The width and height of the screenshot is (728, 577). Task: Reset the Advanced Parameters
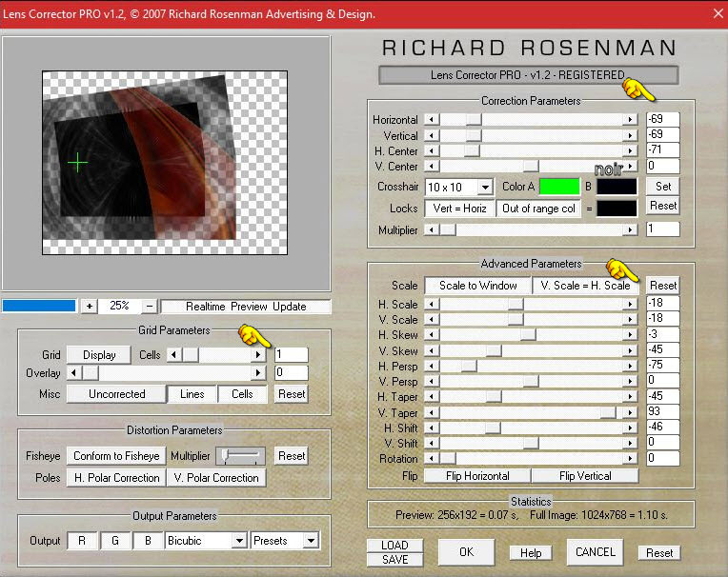(x=663, y=286)
